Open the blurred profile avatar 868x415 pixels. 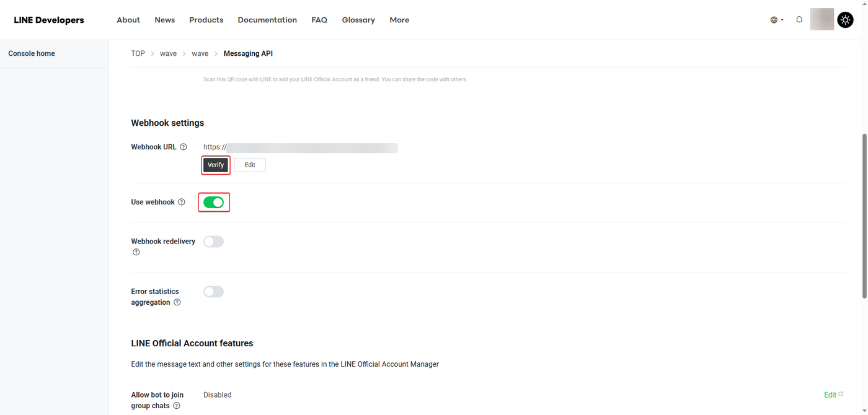click(822, 19)
